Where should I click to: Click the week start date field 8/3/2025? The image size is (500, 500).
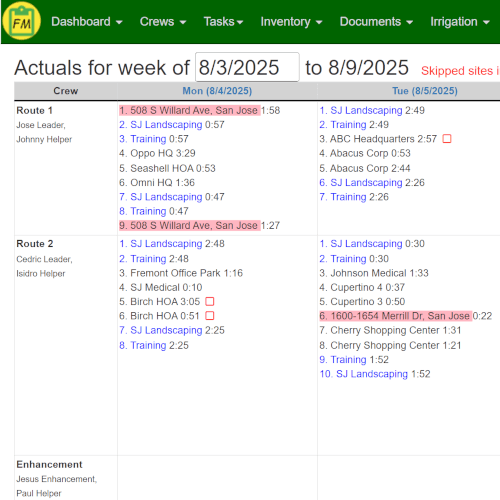[247, 67]
